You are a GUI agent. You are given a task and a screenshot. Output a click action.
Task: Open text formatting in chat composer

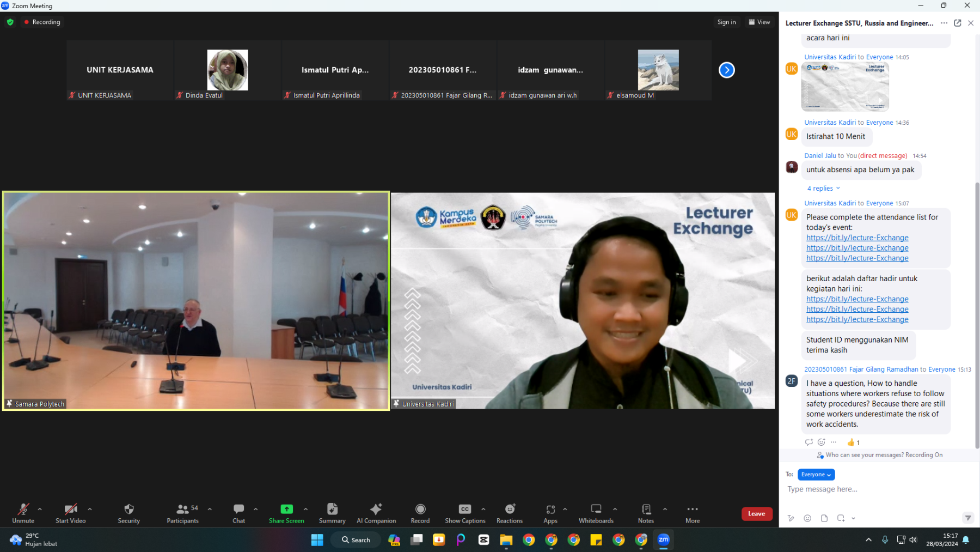(791, 518)
